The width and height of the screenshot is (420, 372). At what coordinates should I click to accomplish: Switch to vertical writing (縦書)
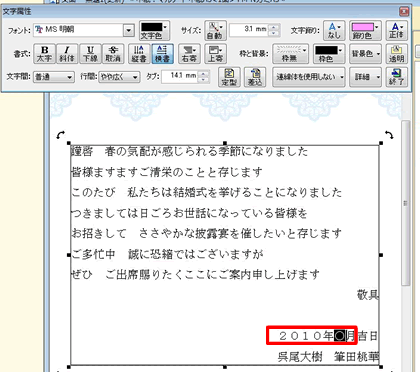pyautogui.click(x=139, y=54)
